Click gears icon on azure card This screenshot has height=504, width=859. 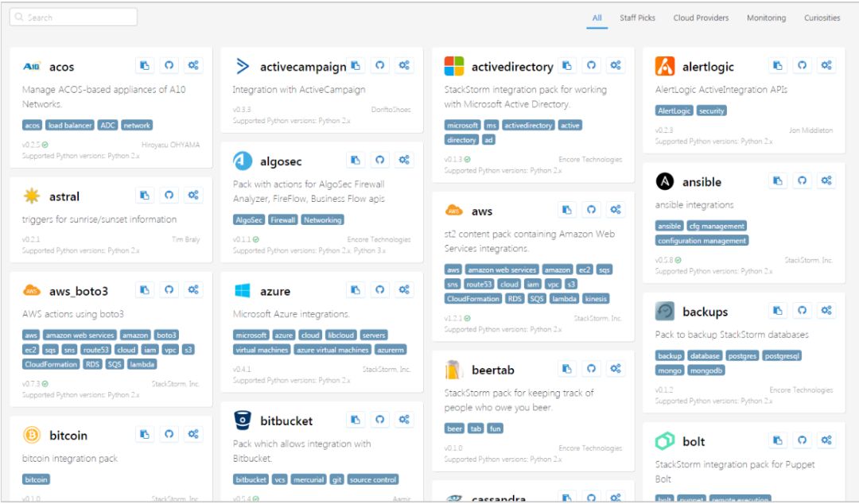tap(404, 290)
